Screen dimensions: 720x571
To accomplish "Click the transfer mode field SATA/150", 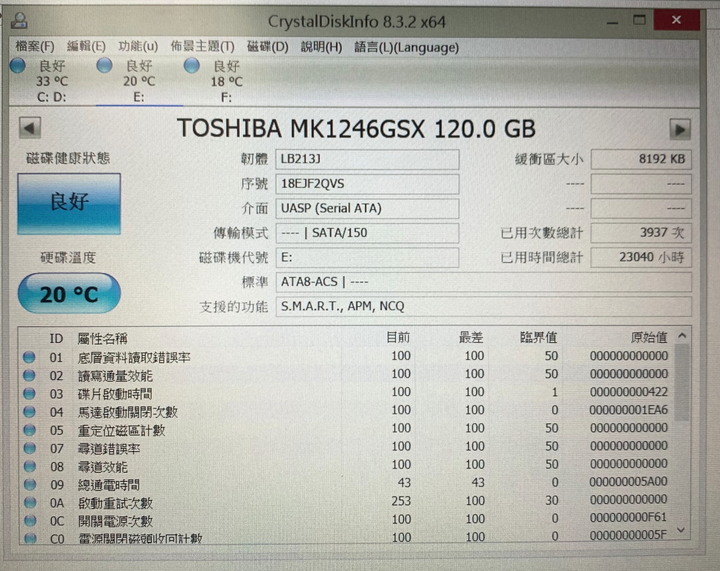I will click(367, 233).
